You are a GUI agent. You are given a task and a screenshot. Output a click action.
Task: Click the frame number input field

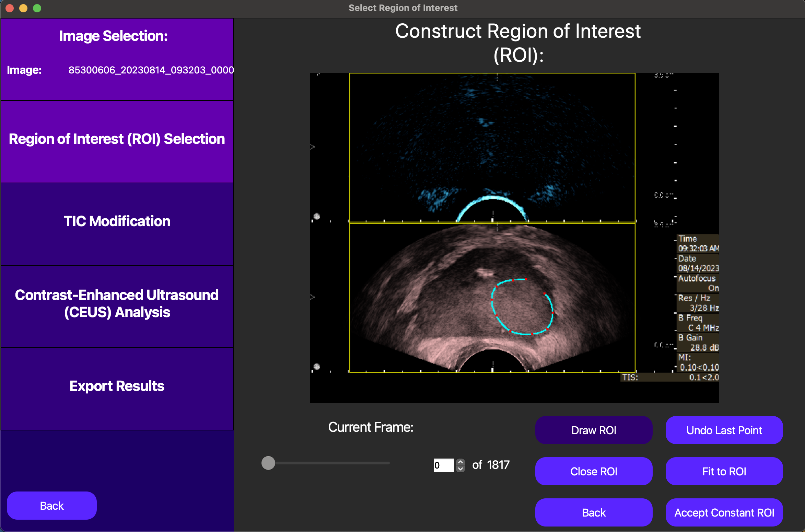tap(444, 465)
